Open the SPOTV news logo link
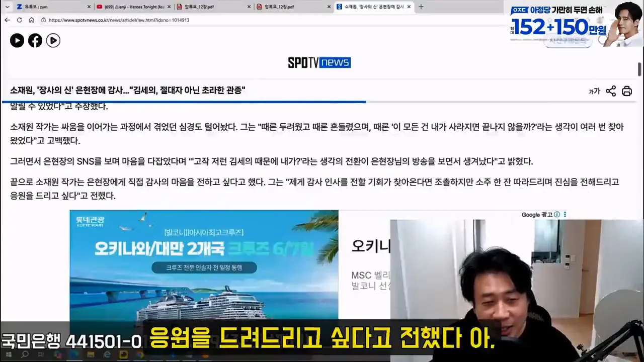This screenshot has width=644, height=362. point(319,62)
